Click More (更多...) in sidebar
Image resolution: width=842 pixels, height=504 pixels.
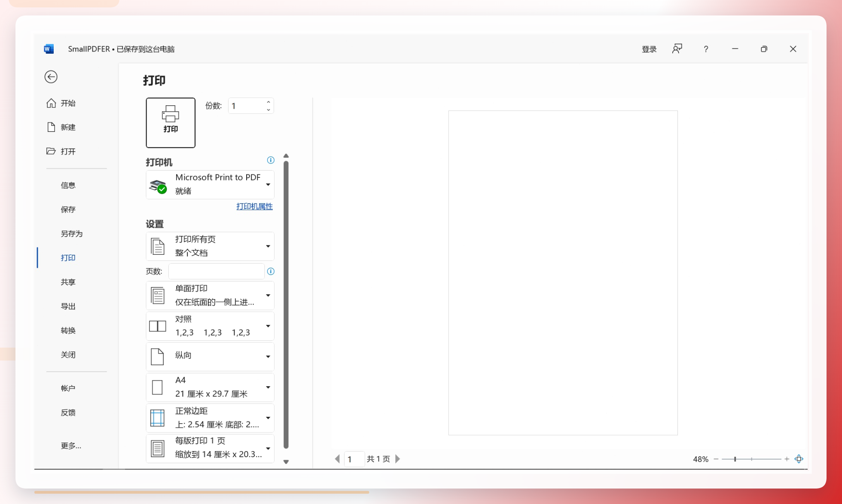point(72,446)
